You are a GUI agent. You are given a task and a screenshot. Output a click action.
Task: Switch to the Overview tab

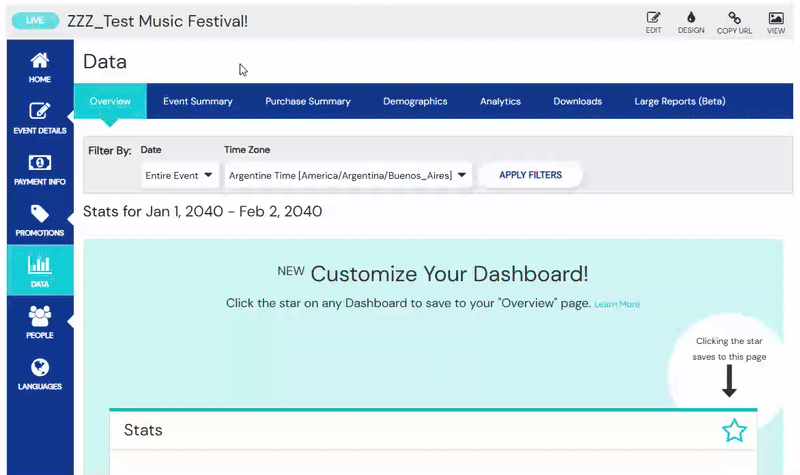[x=110, y=101]
